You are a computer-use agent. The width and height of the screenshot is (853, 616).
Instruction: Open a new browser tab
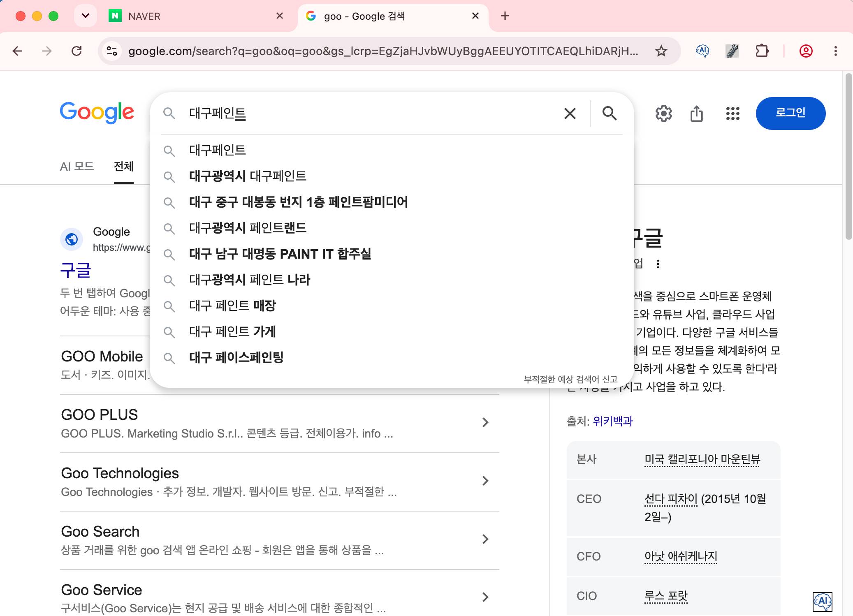[505, 16]
